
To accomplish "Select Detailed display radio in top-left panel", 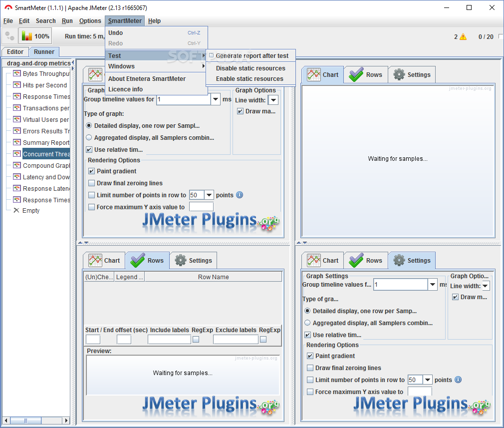I will tap(89, 125).
